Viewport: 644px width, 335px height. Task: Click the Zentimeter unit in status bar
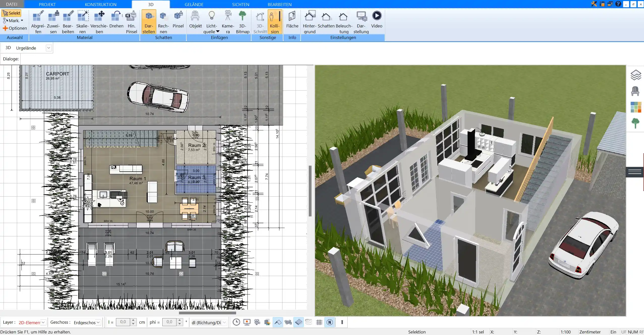[590, 332]
